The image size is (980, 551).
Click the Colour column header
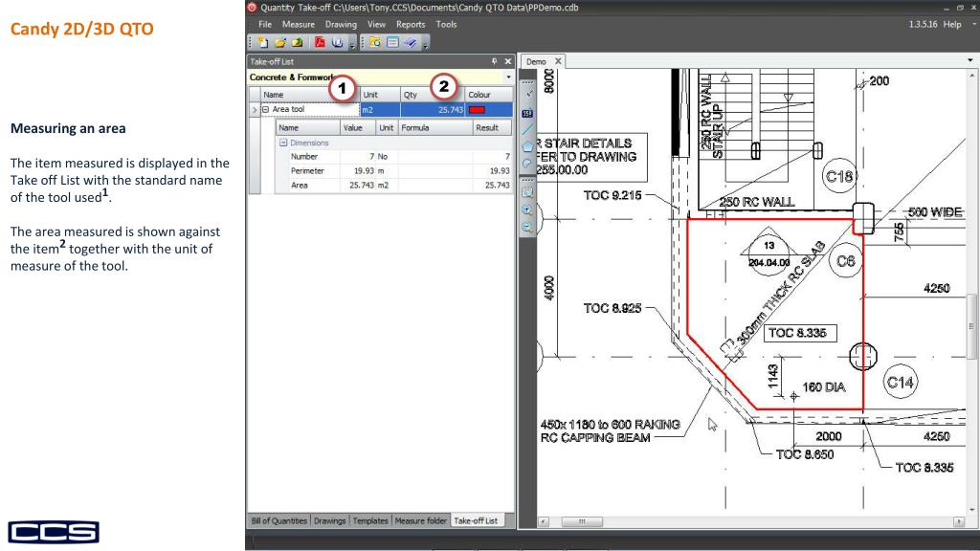pos(489,95)
